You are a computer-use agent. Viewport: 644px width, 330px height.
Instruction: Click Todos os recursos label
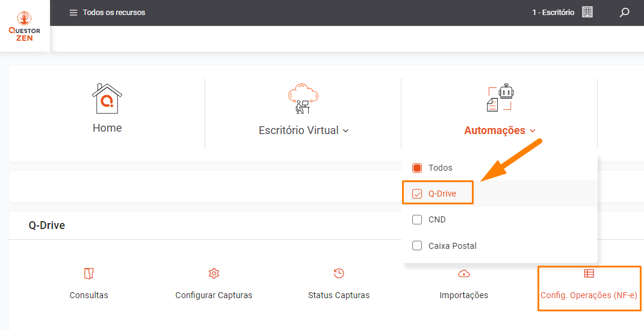point(114,13)
